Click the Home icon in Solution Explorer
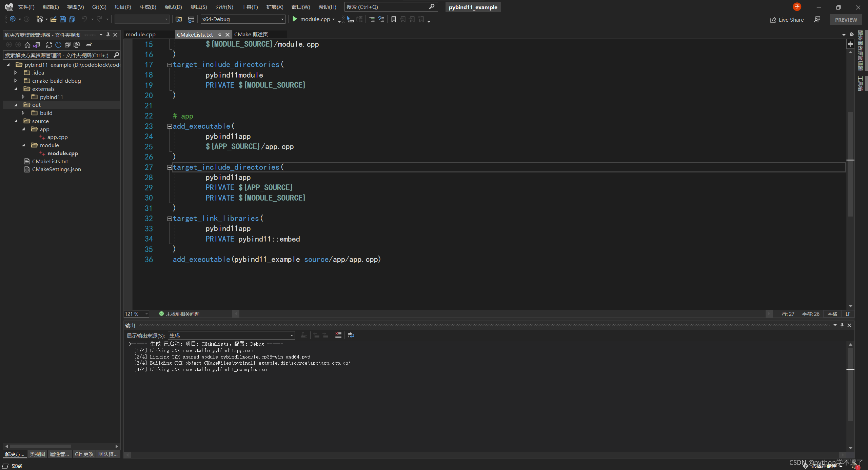The image size is (868, 470). tap(27, 45)
